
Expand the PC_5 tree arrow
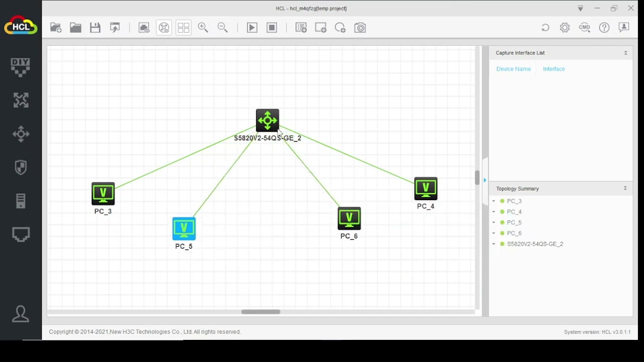click(x=494, y=222)
